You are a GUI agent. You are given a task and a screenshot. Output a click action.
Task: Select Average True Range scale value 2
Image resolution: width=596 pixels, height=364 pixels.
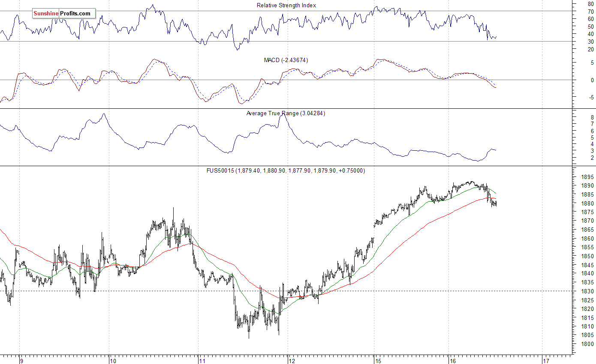click(592, 158)
